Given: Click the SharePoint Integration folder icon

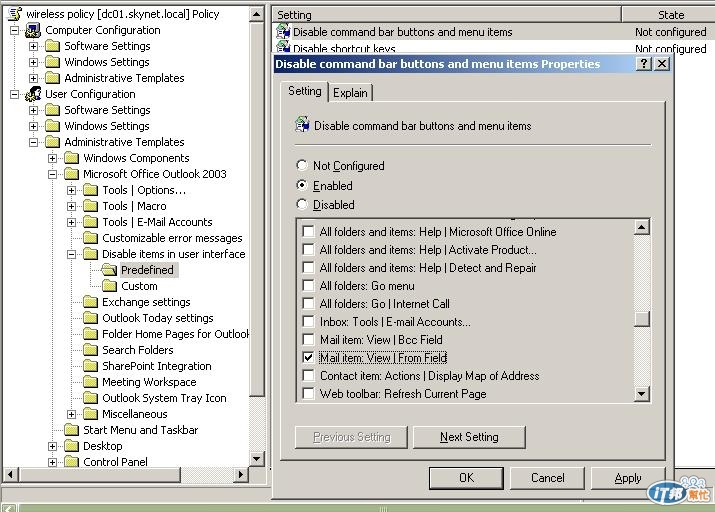Looking at the screenshot, I should (90, 366).
